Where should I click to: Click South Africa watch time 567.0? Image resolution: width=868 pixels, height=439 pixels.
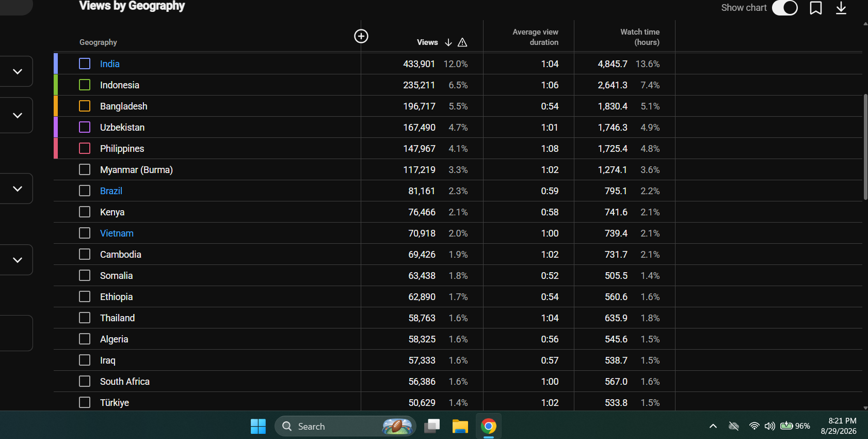click(x=616, y=382)
